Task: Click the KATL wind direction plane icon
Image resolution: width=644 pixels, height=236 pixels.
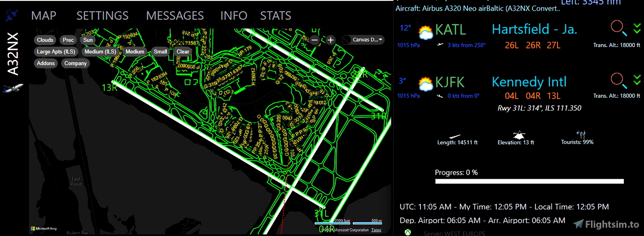Action: click(440, 45)
